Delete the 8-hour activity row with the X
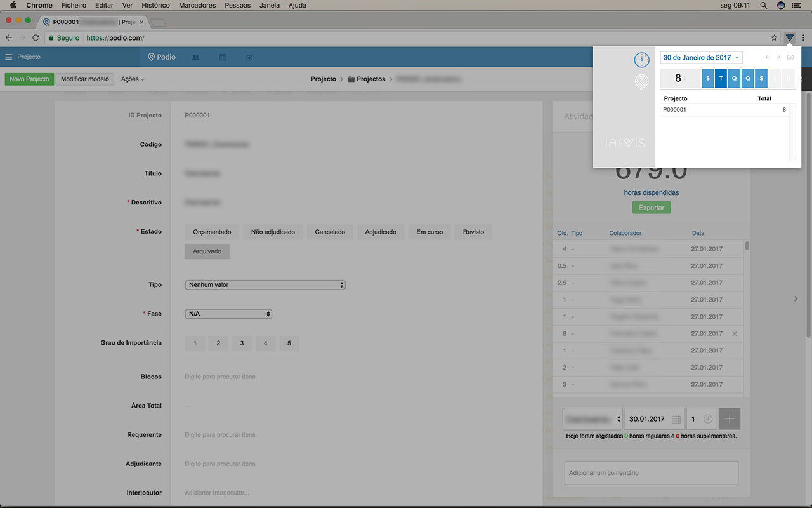 click(735, 333)
